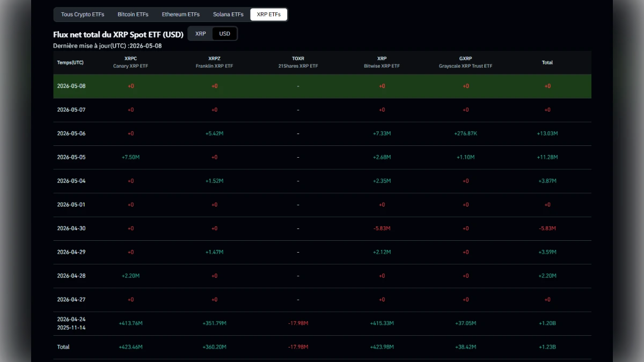
Task: Click the +7.50M Canary value
Action: (x=130, y=157)
